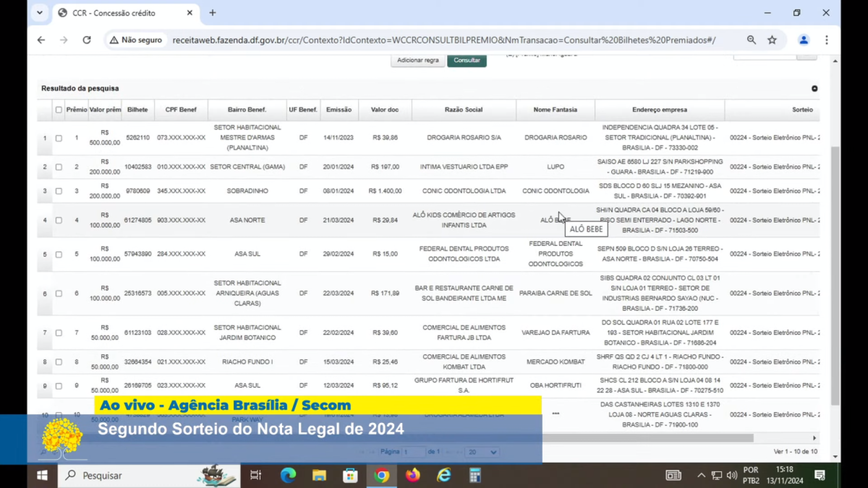Open Chrome's three-dot menu
The height and width of the screenshot is (488, 868).
827,40
